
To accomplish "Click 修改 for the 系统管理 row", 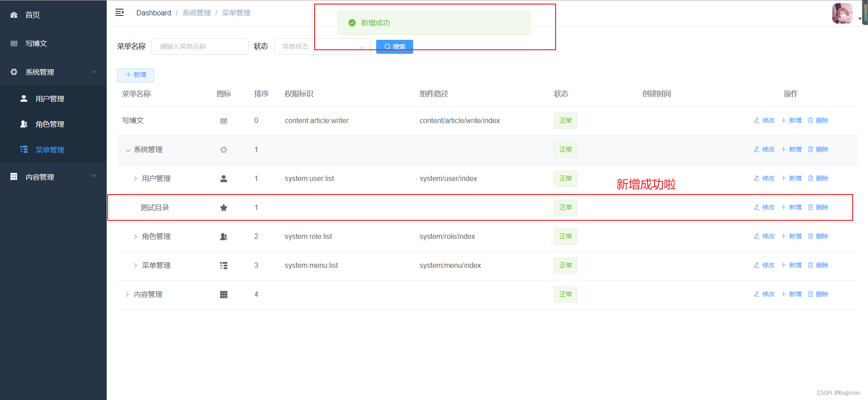I will pos(764,149).
